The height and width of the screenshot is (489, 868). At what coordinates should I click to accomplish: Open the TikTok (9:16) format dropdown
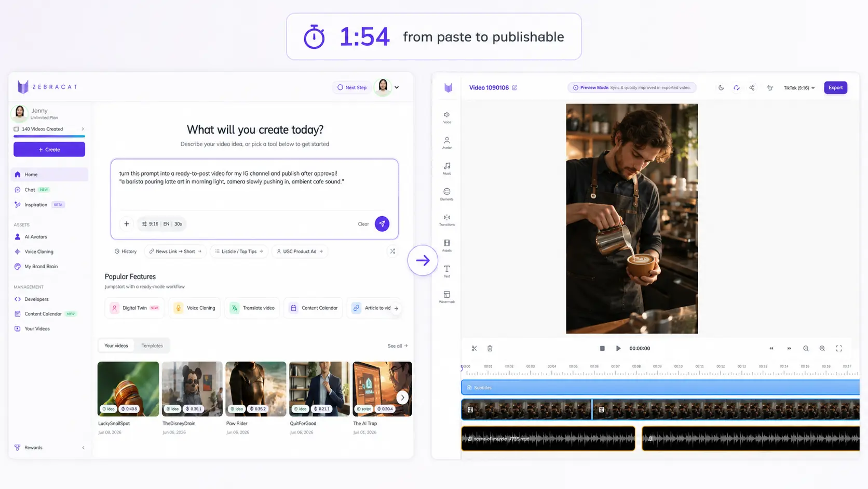(x=799, y=88)
